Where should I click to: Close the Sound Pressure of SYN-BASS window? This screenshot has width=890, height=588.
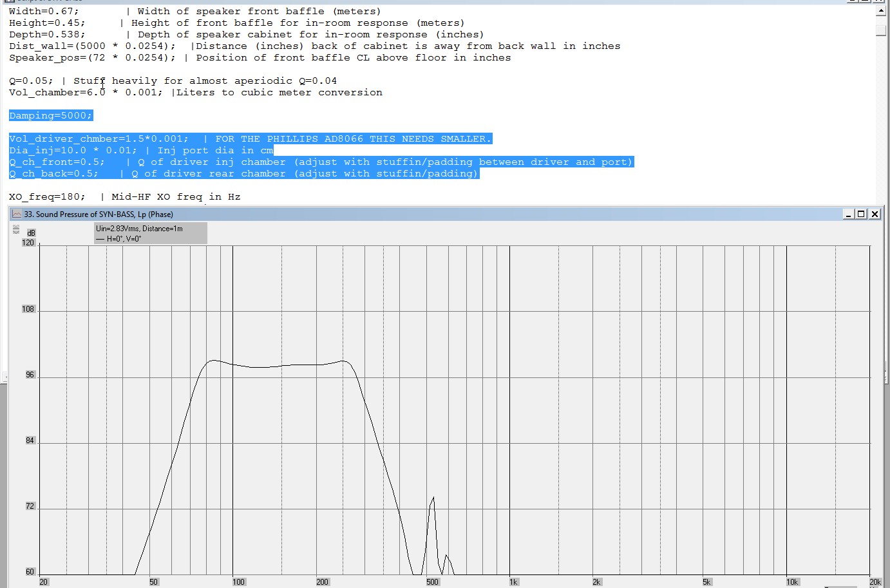[875, 214]
